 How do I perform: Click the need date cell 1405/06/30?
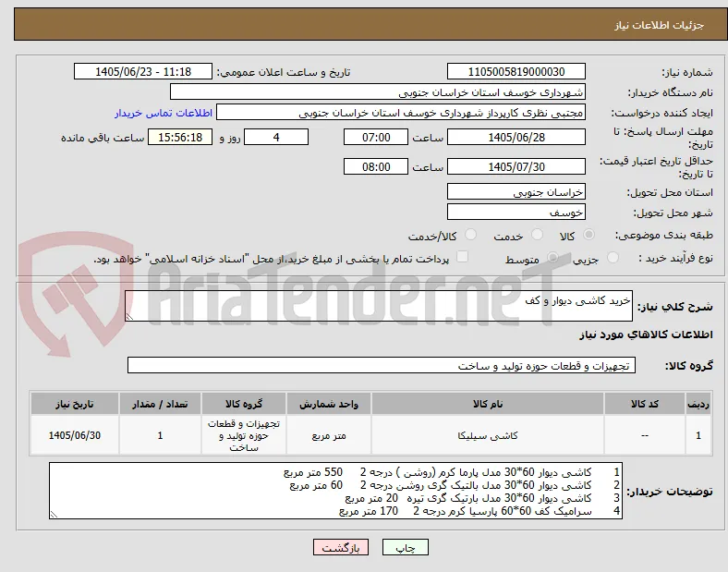75,435
